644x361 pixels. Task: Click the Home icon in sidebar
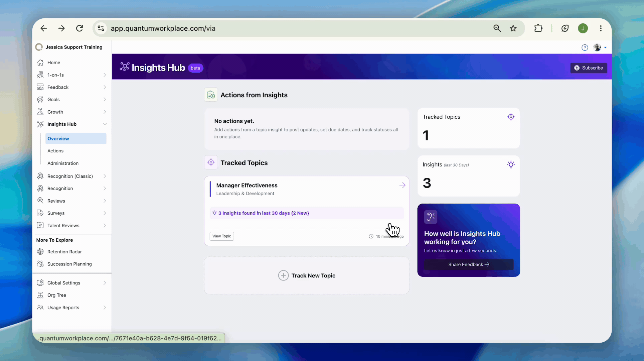click(x=40, y=63)
